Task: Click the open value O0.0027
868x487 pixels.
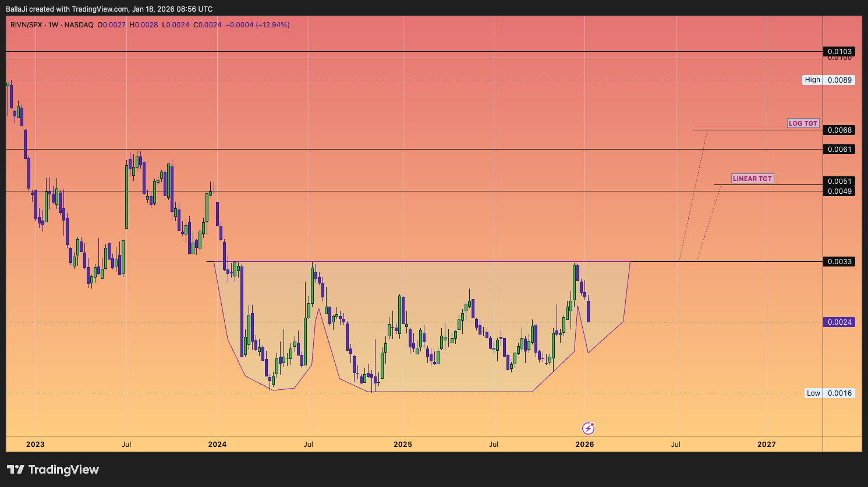Action: (111, 25)
